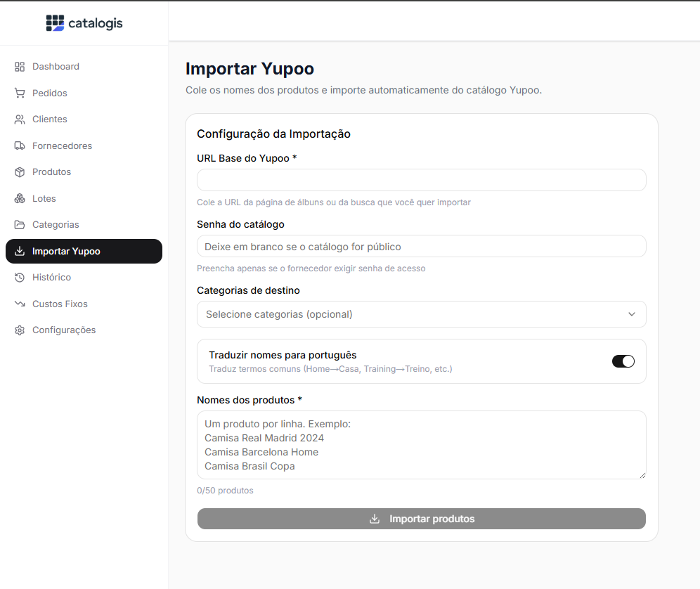Click the 'Traduzir nomes para português' label
The image size is (700, 589).
(x=283, y=355)
